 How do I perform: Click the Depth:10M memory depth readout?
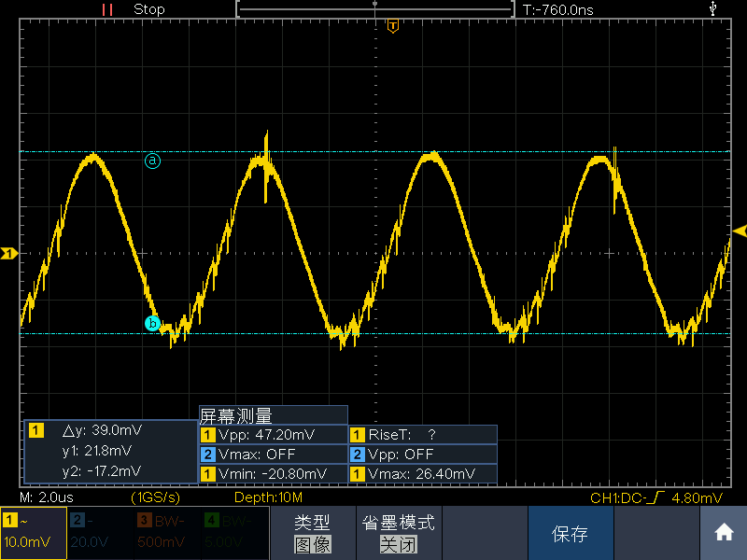point(268,497)
